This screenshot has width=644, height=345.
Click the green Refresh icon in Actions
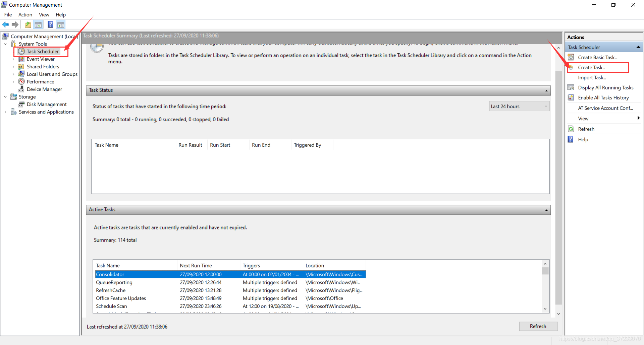571,129
